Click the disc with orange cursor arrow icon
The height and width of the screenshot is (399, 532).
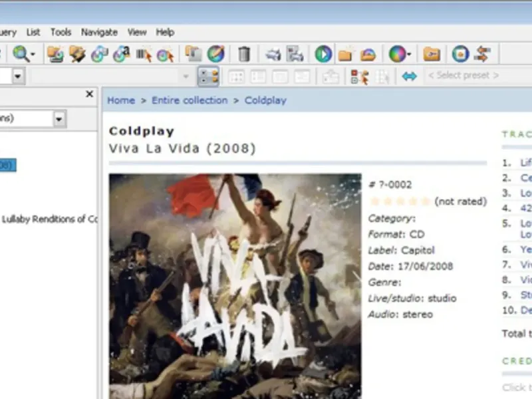tap(165, 55)
